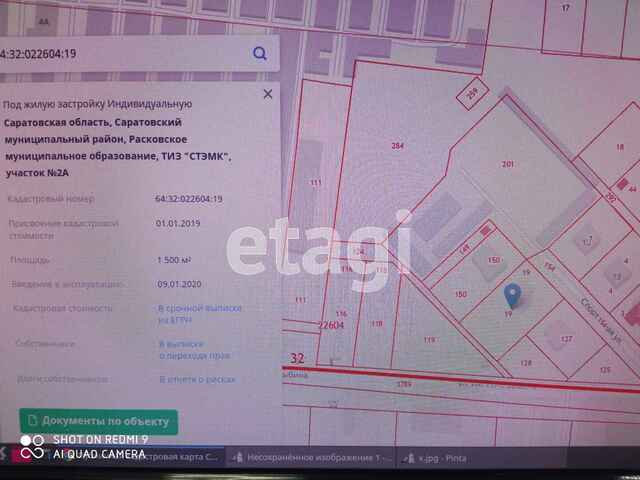The image size is (640, 480).
Task: Select parcel 201 on the map
Action: pyautogui.click(x=507, y=164)
